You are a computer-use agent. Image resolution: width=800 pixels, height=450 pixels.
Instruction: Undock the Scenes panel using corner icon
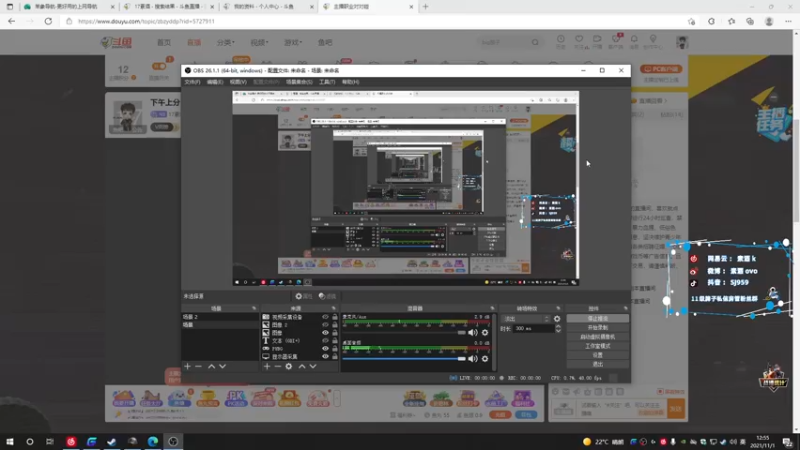[x=254, y=308]
